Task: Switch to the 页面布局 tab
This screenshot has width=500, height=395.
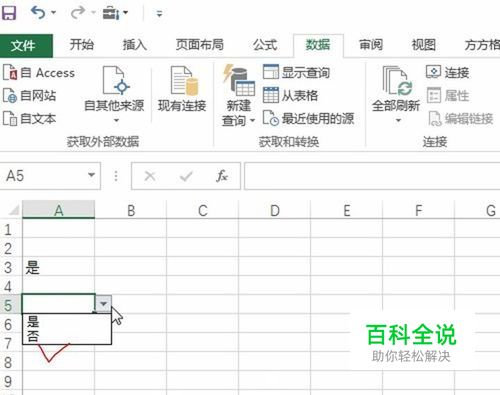Action: 199,45
